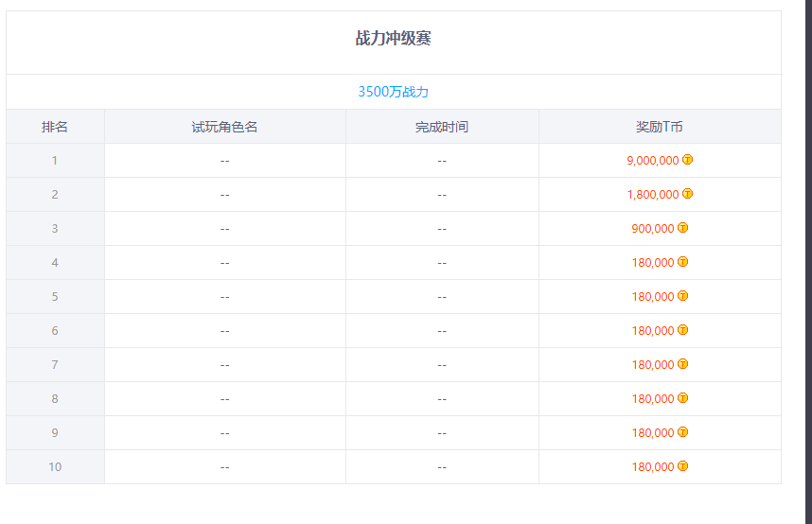Click the T-coin icon in rank 6 row
Image resolution: width=812 pixels, height=524 pixels.
683,330
